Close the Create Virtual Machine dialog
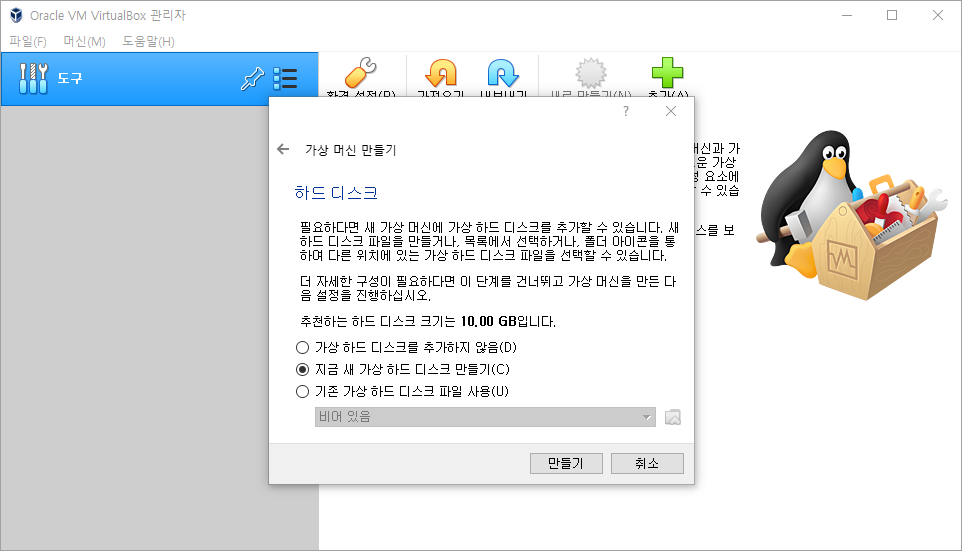This screenshot has height=551, width=962. point(671,111)
